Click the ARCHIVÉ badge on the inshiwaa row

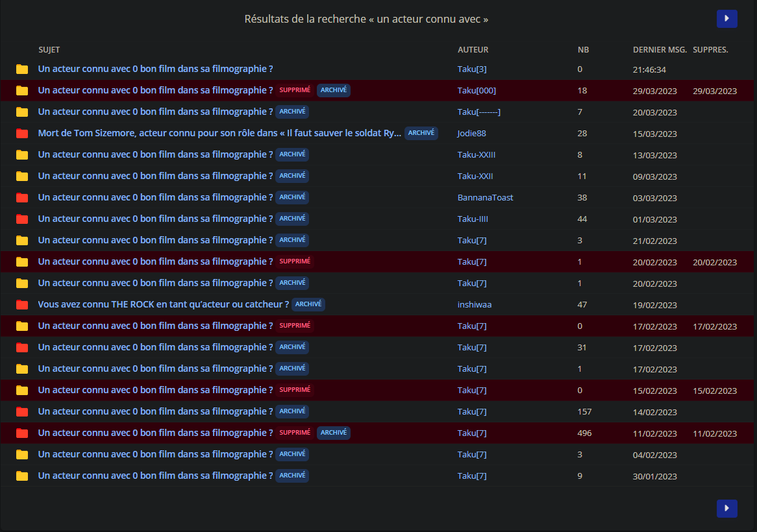point(308,304)
